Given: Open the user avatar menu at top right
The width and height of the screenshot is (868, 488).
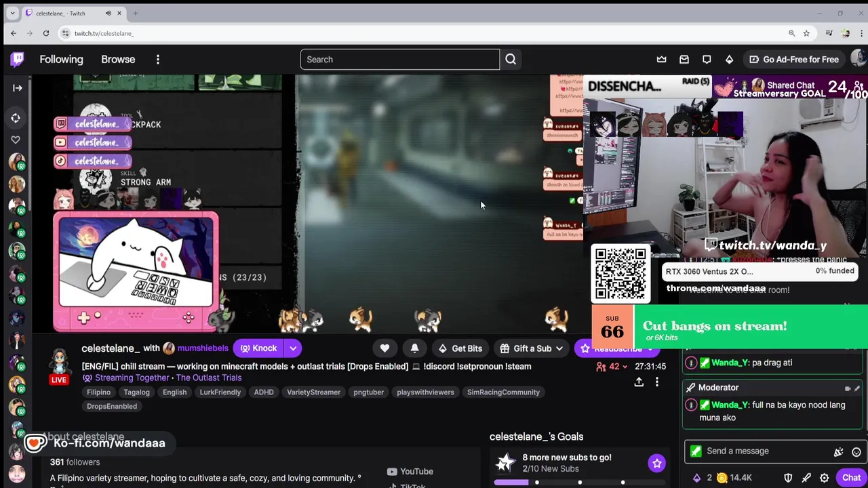Looking at the screenshot, I should pyautogui.click(x=858, y=60).
